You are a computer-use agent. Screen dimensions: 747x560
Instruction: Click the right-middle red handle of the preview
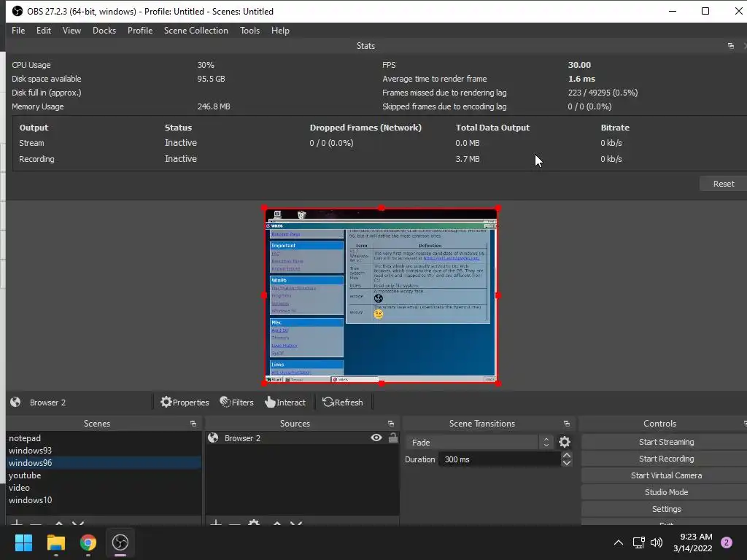point(498,295)
